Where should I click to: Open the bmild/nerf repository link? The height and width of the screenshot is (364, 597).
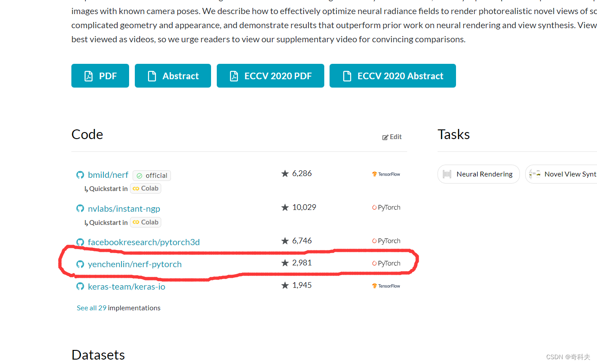108,175
